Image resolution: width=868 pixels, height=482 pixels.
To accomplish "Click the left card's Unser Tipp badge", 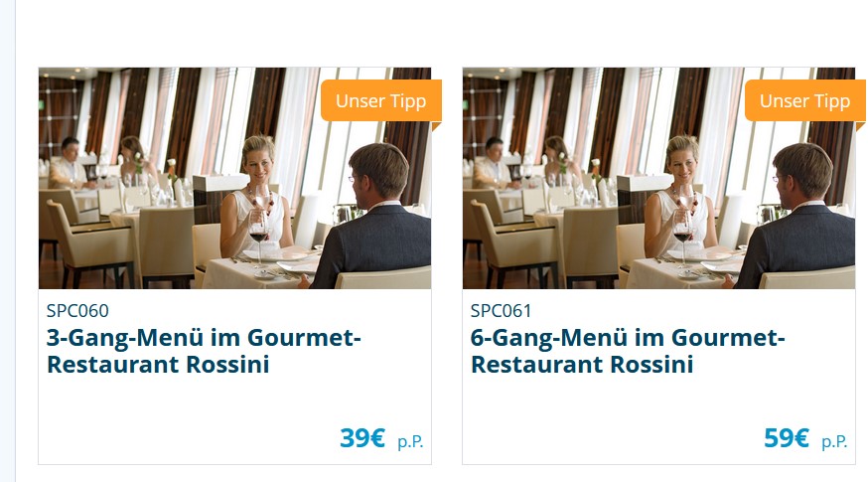I will (x=380, y=100).
